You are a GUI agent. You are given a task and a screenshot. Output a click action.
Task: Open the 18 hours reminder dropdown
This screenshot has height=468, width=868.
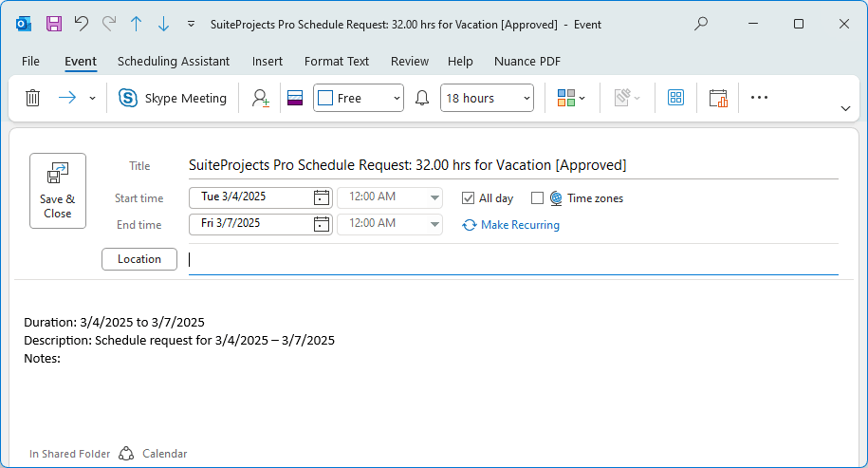488,98
